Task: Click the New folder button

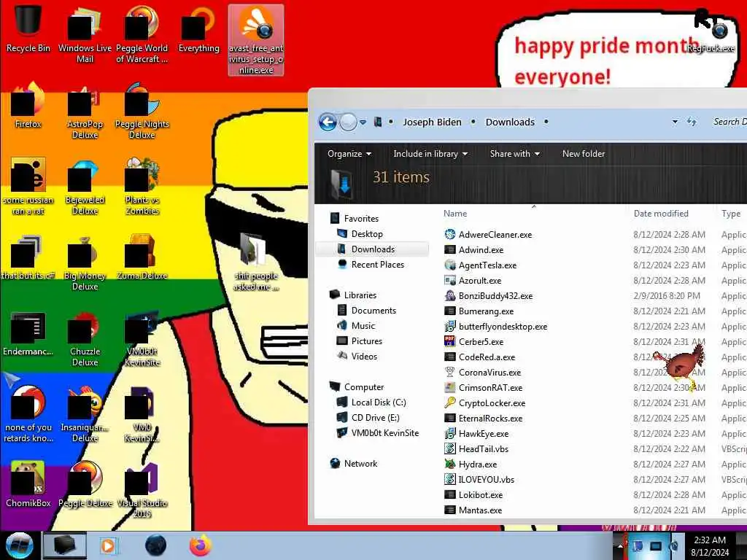Action: [x=584, y=154]
